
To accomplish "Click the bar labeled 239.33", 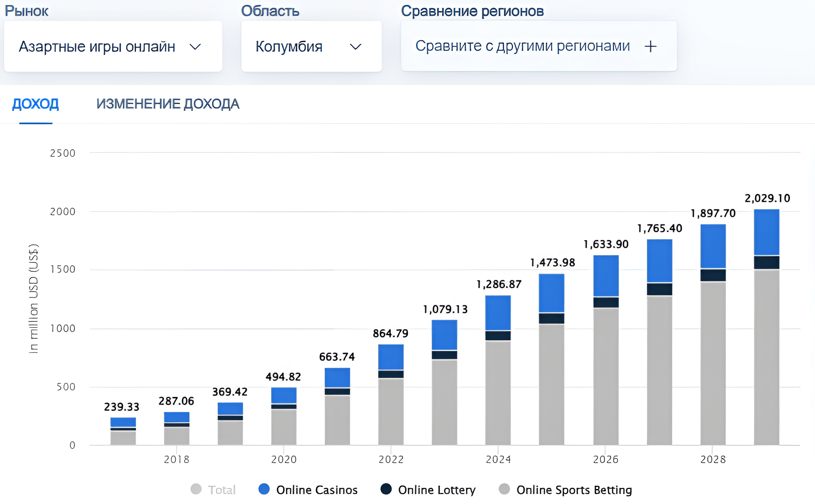I will (123, 431).
